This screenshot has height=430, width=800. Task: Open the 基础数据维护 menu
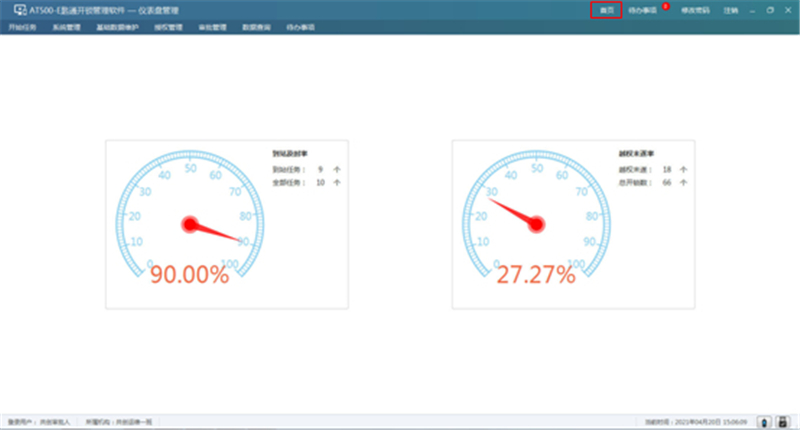(117, 28)
